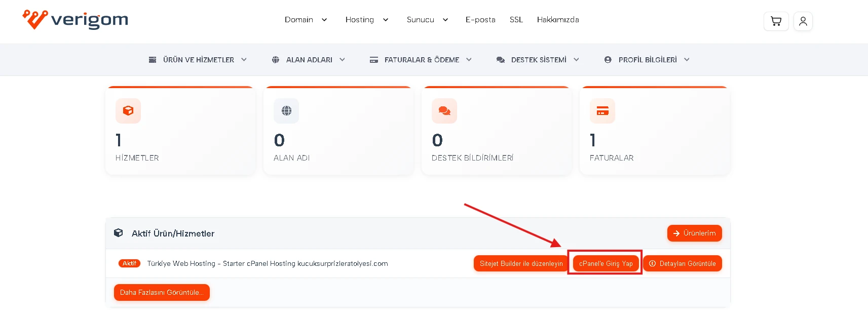This screenshot has width=868, height=315.
Task: Expand Ürün ve Hizmetler chevron
Action: click(x=244, y=60)
